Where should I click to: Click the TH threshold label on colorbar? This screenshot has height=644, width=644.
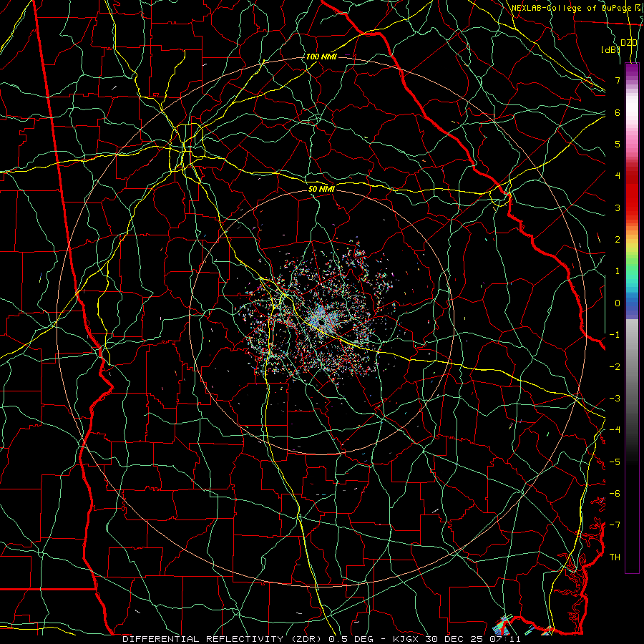tap(615, 557)
